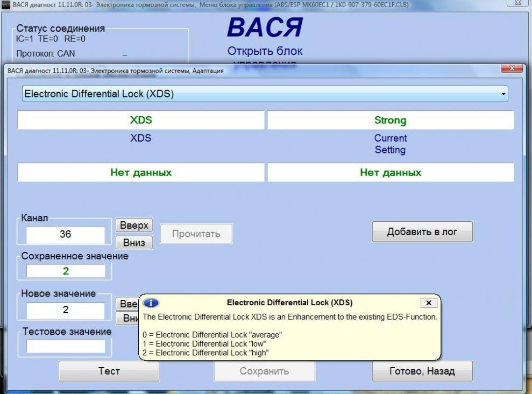Image resolution: width=532 pixels, height=394 pixels.
Task: Click the Канал input field showing 36
Action: [x=66, y=235]
